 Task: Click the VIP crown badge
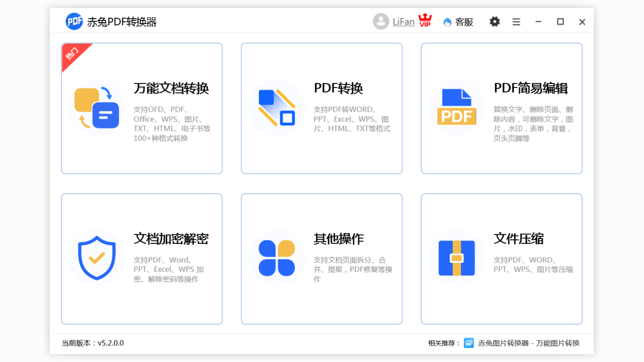[425, 21]
